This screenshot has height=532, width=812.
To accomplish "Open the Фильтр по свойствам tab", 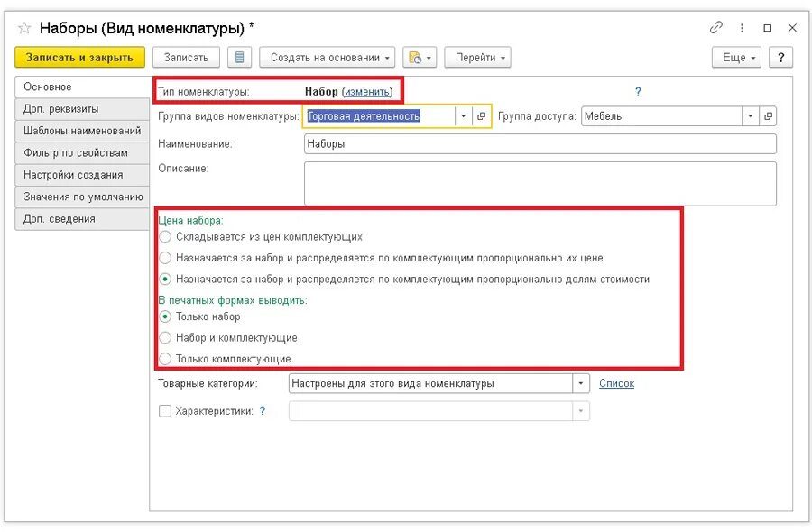I will tap(82, 153).
